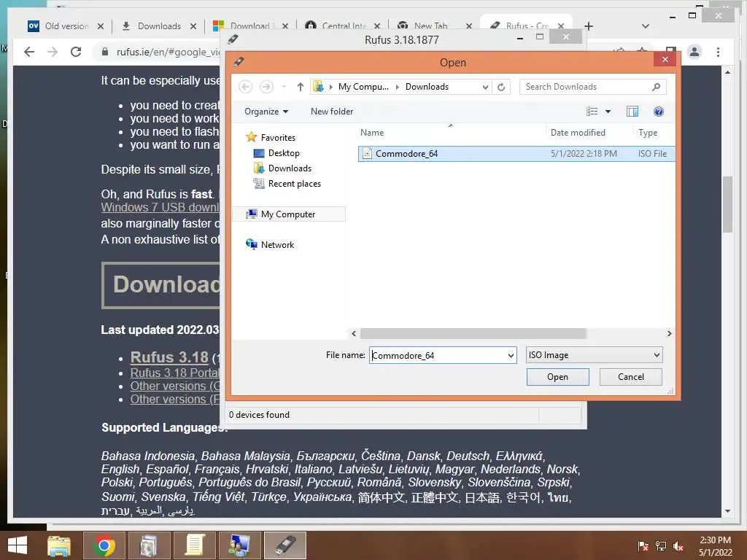Screen dimensions: 747x560
Task: Open the Organize menu
Action: click(266, 112)
